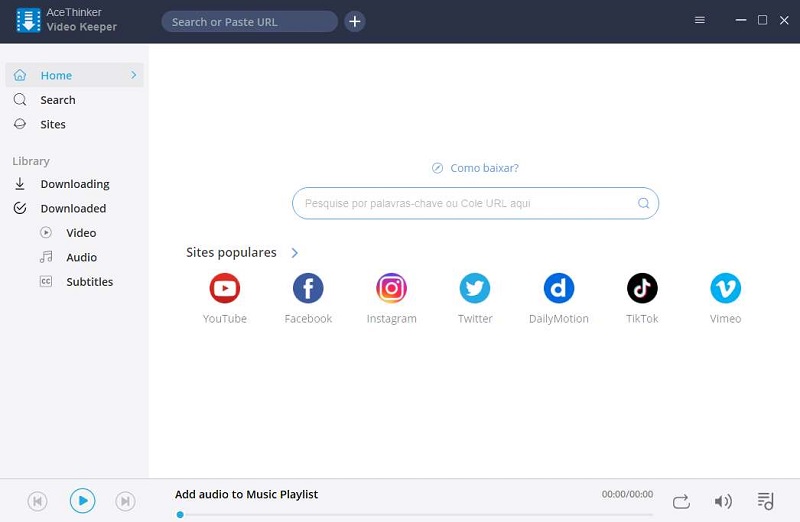Open the YouTube site icon
800x522 pixels.
pos(224,288)
